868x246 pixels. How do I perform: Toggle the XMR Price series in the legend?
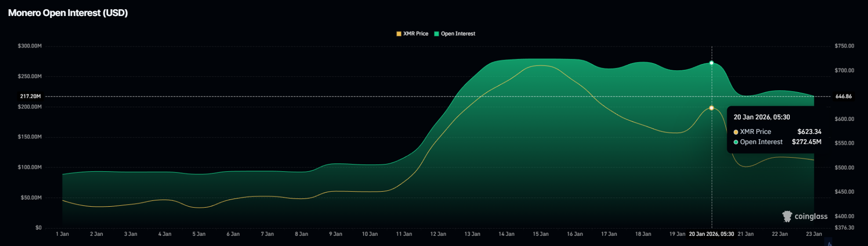coord(416,34)
